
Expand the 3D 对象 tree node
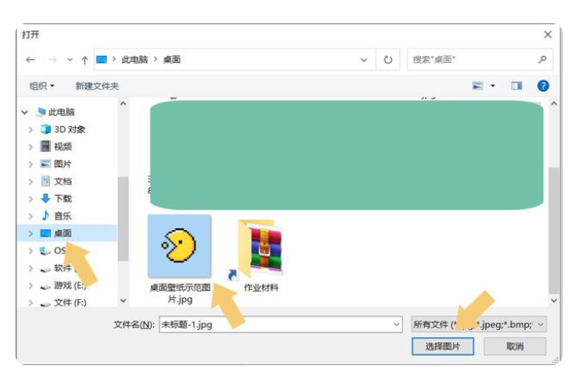[31, 130]
